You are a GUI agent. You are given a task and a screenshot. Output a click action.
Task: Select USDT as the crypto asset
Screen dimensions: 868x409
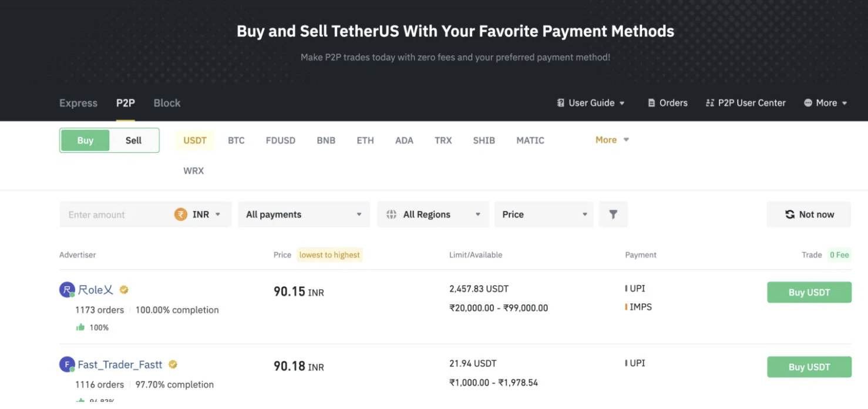tap(195, 140)
